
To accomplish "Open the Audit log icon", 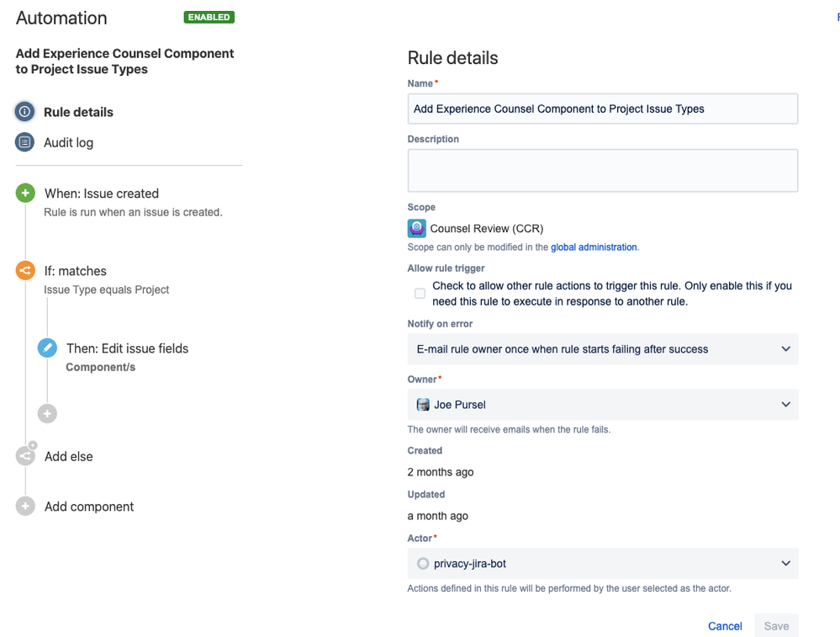I will coord(24,142).
